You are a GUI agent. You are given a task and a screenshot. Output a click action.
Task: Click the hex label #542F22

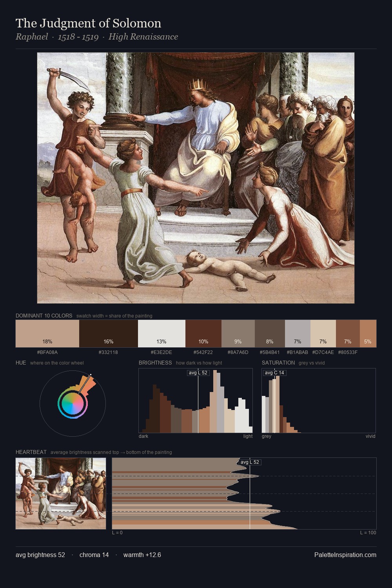click(x=203, y=352)
